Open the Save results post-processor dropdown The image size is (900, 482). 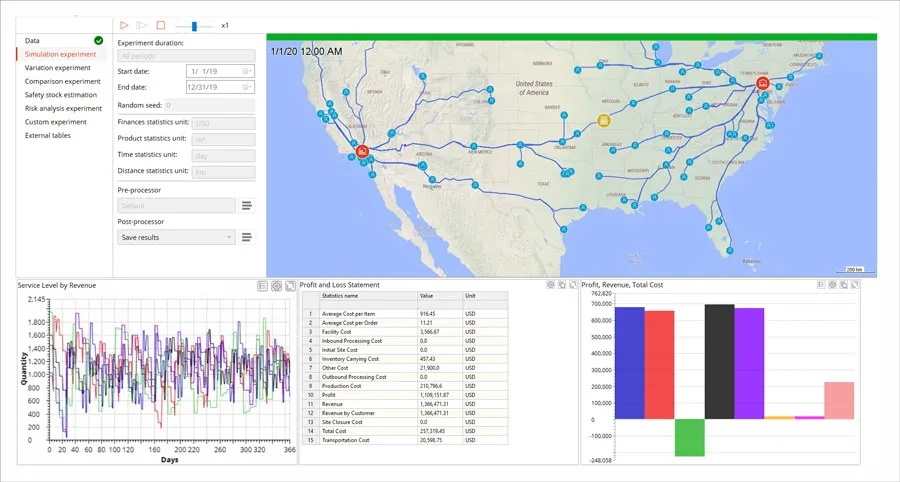click(x=176, y=237)
